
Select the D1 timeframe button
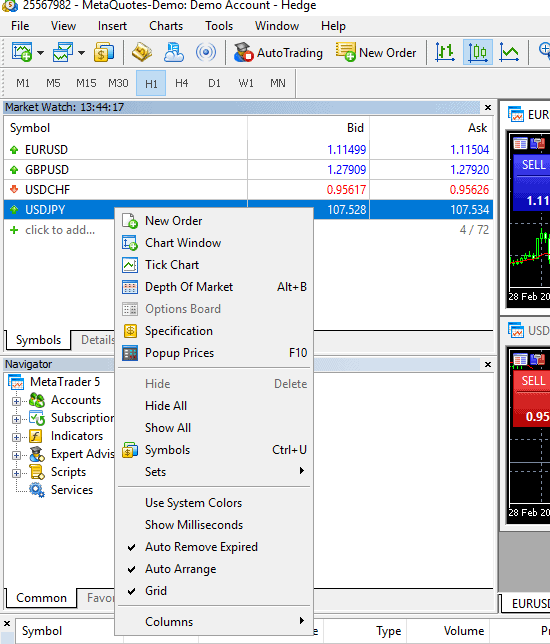point(214,83)
